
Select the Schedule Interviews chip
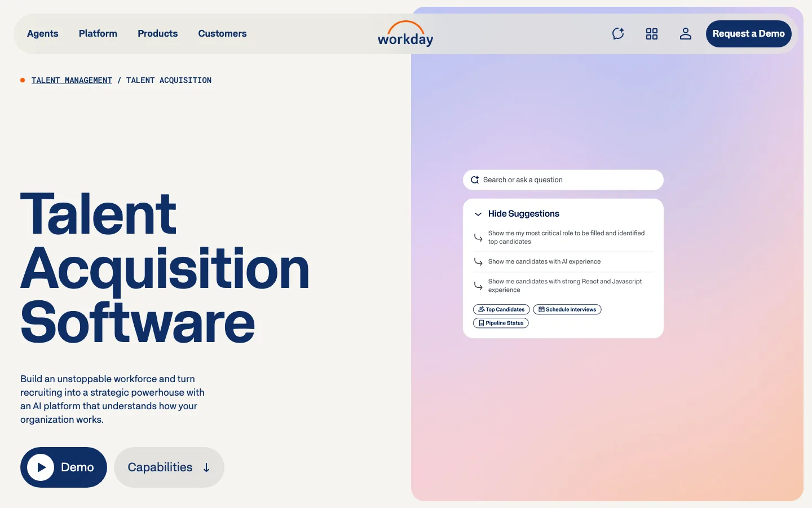[x=567, y=309]
